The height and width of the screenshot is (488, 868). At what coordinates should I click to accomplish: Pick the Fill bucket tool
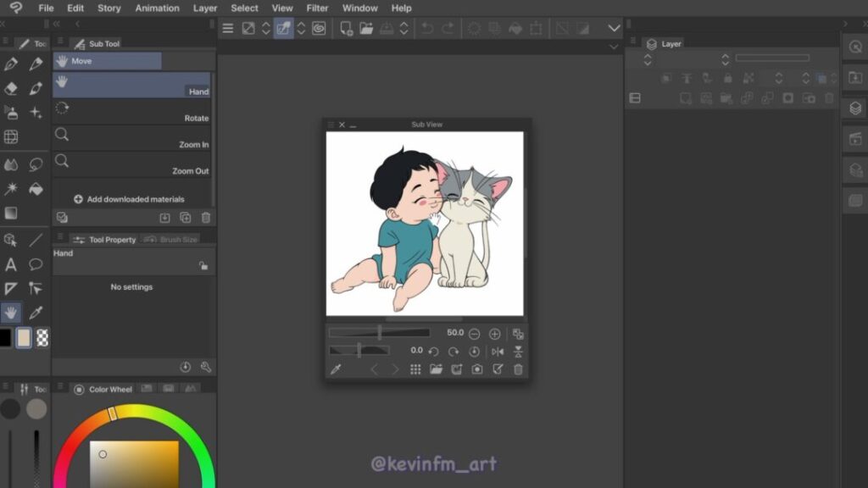(36, 188)
